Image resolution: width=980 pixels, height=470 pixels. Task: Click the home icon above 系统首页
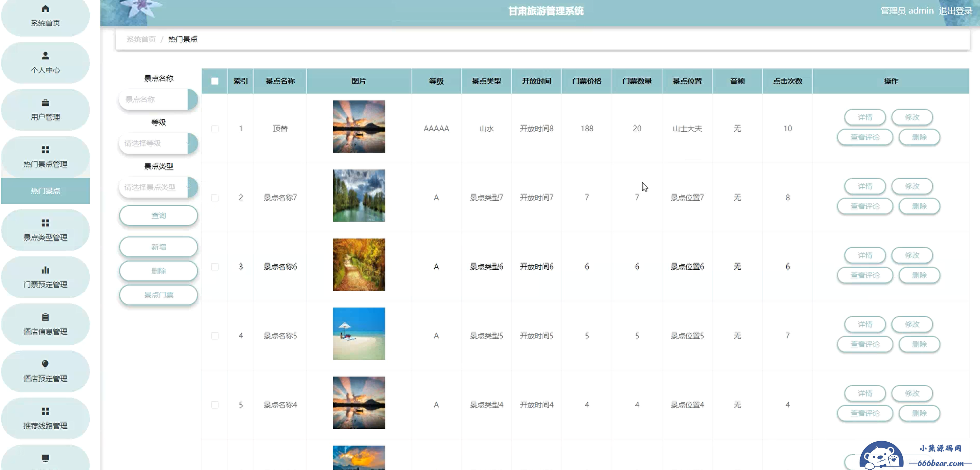[45, 9]
